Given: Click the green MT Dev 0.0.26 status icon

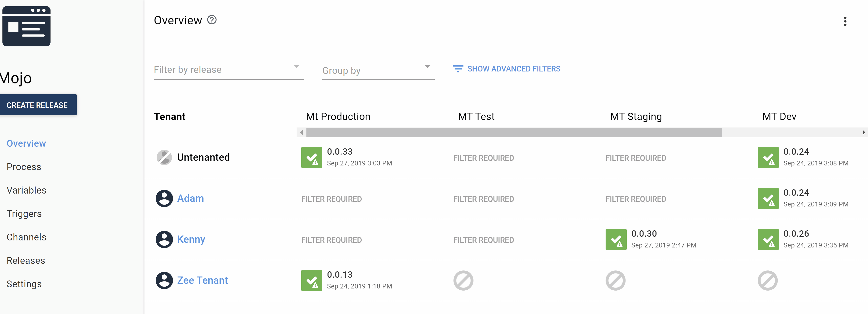Looking at the screenshot, I should point(769,240).
